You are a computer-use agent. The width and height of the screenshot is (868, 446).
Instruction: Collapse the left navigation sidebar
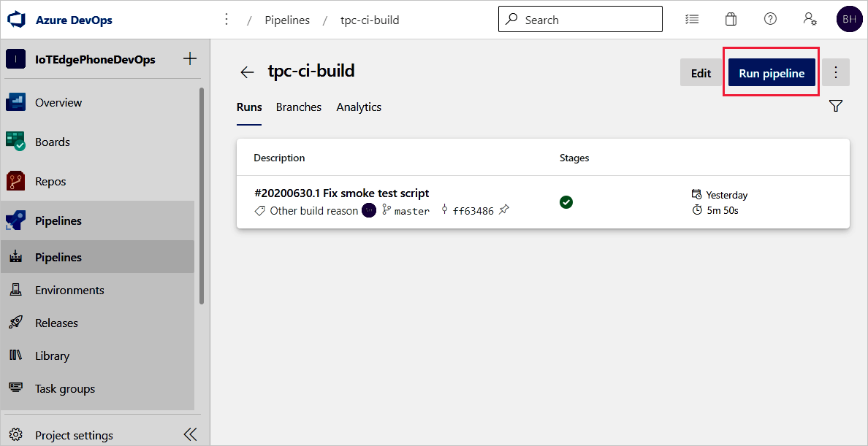tap(190, 435)
